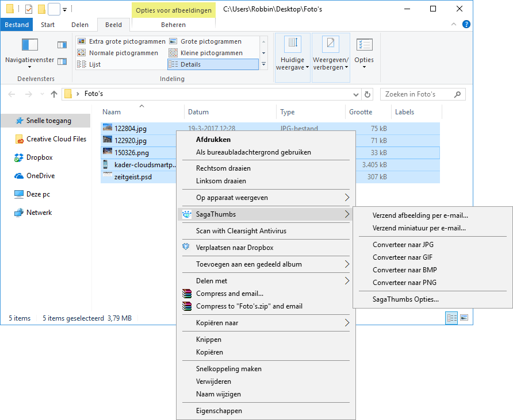Open the Bestand tab

pyautogui.click(x=17, y=25)
